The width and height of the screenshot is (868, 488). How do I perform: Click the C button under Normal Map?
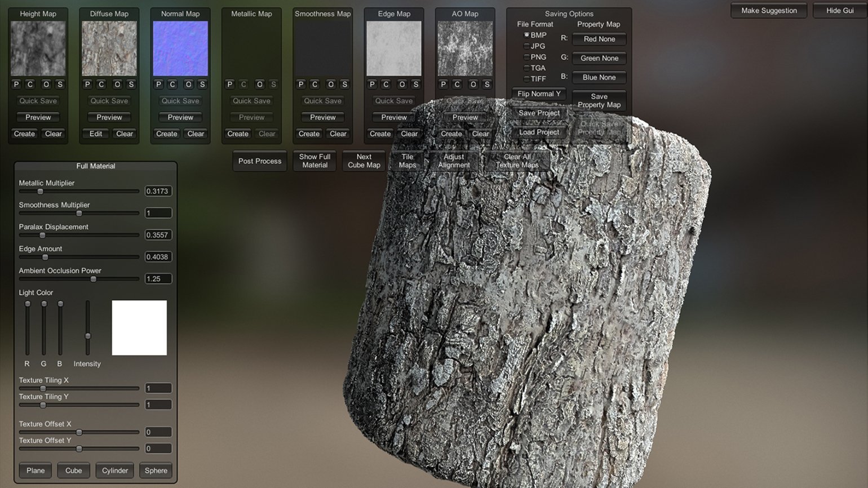click(x=172, y=85)
